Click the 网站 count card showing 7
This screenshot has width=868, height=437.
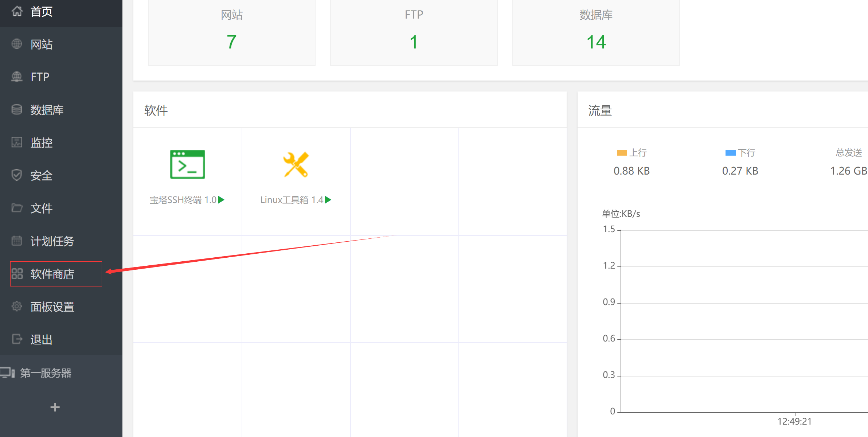(x=232, y=33)
